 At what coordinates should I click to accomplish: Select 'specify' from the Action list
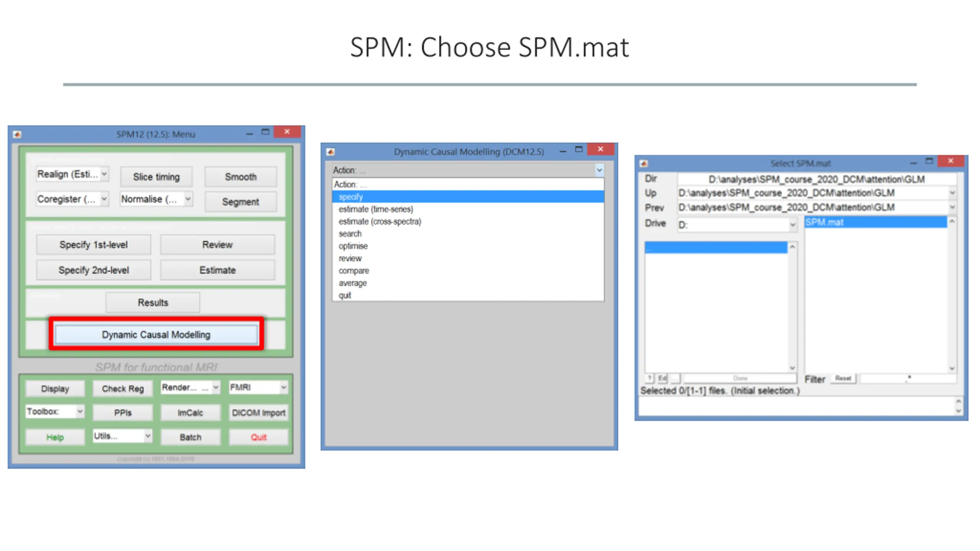coord(468,197)
